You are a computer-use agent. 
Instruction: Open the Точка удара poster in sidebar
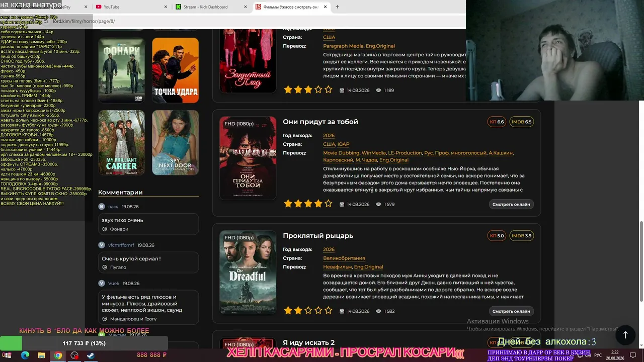[x=175, y=70]
